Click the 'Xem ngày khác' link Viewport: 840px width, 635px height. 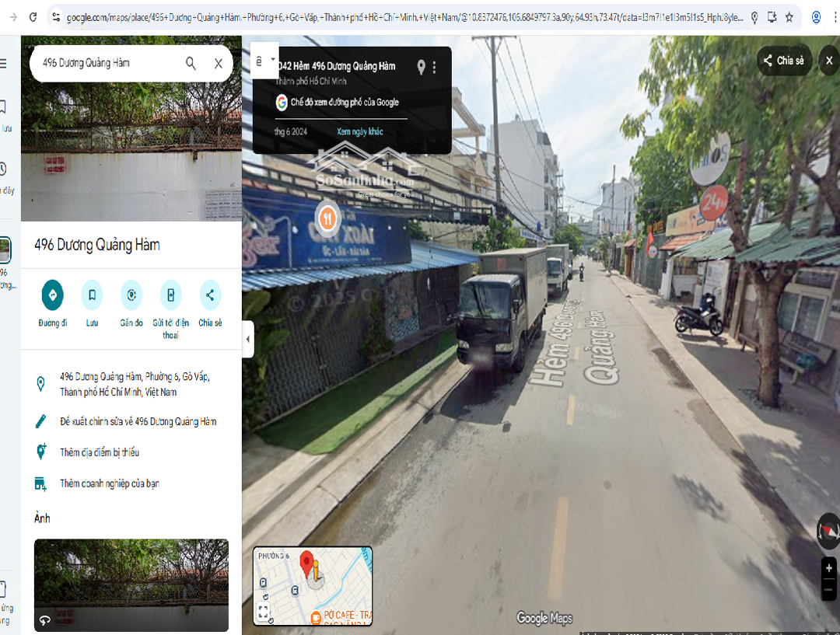[x=359, y=131]
